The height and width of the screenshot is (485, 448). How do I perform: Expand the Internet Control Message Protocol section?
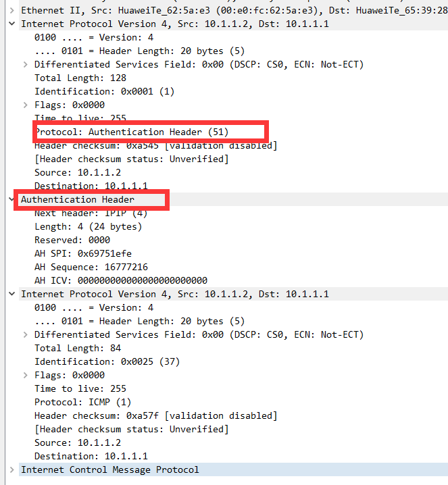pos(12,469)
